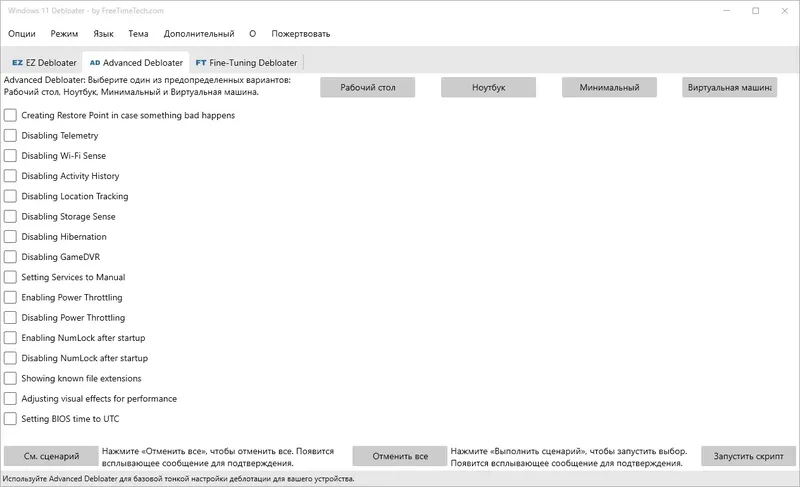Minimize the Windows 11 Debloater window
800x487 pixels.
point(727,11)
